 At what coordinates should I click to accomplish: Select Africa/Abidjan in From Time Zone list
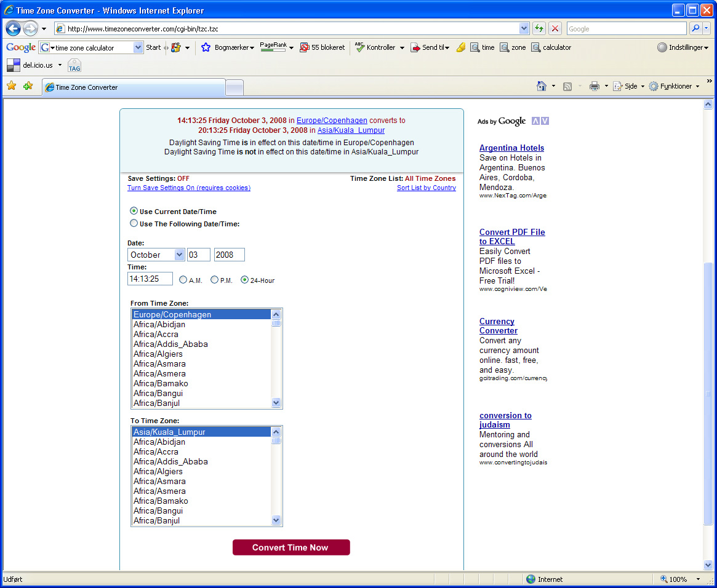tap(201, 324)
